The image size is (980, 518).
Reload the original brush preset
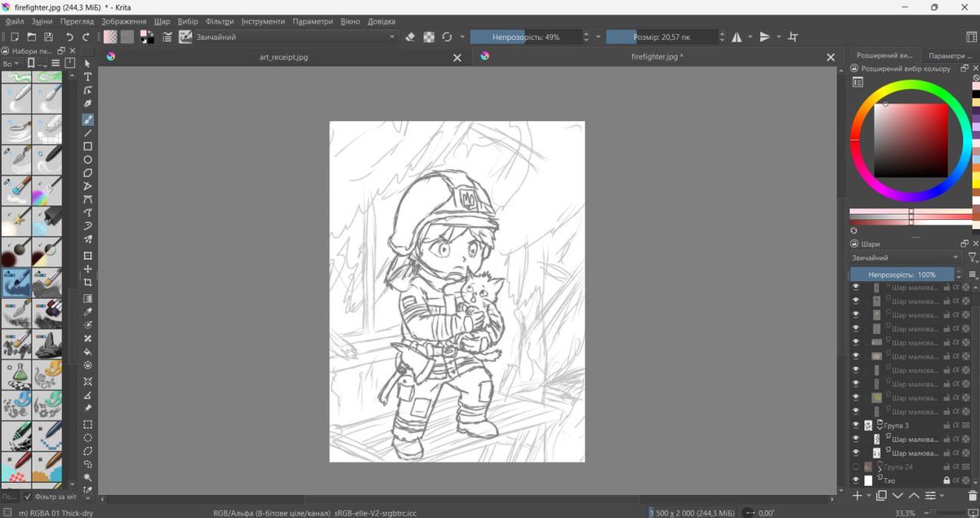pyautogui.click(x=447, y=37)
